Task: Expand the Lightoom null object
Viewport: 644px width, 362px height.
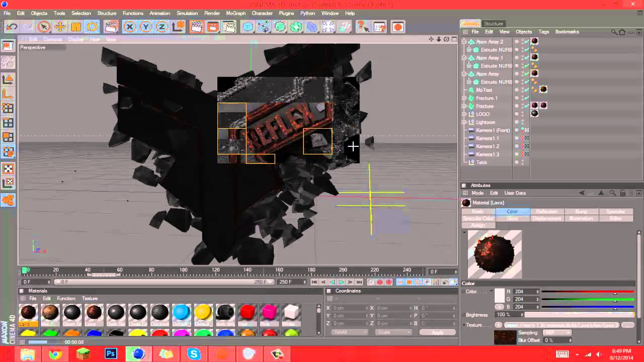Action: click(x=464, y=122)
